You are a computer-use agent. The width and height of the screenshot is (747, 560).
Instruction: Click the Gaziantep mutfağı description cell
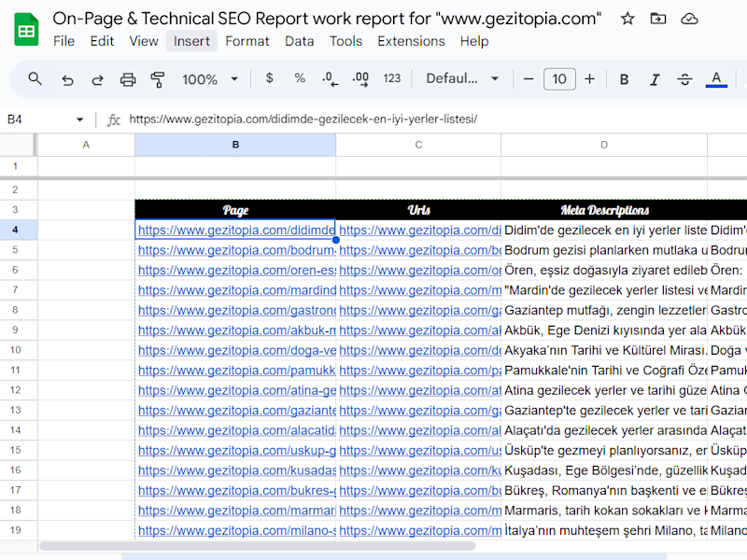point(604,310)
